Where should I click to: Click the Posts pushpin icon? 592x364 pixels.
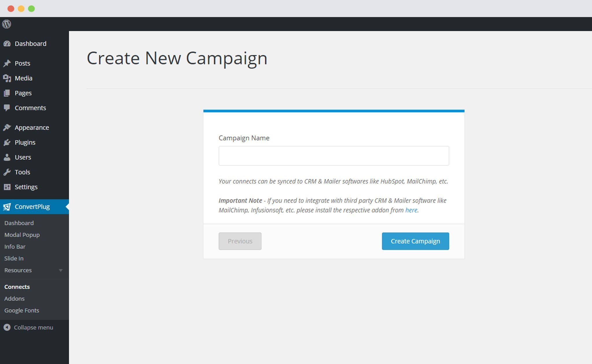[x=7, y=63]
